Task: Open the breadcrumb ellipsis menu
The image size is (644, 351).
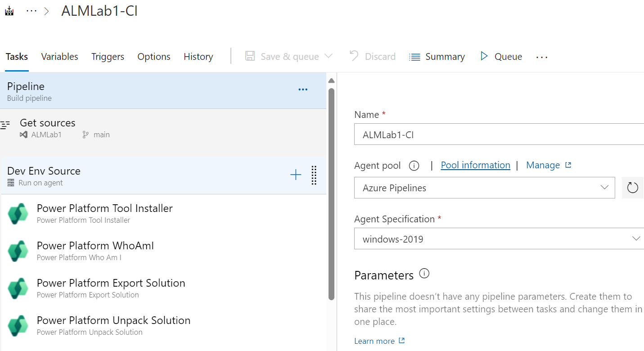Action: coord(31,10)
